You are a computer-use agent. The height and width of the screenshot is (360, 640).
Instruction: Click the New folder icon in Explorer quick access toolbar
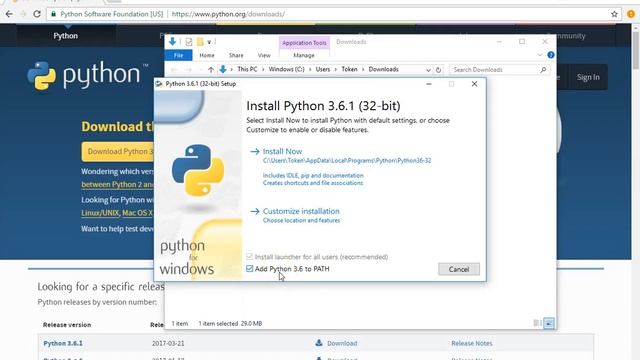point(200,42)
